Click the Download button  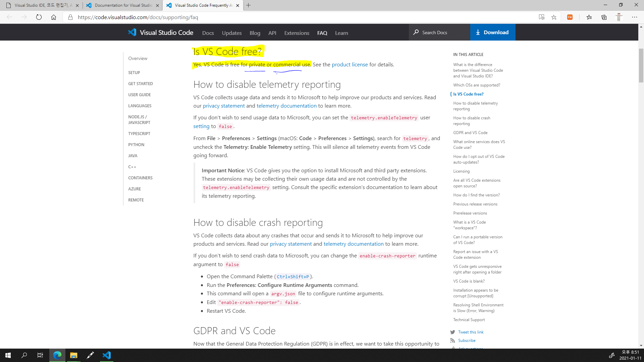pos(492,32)
